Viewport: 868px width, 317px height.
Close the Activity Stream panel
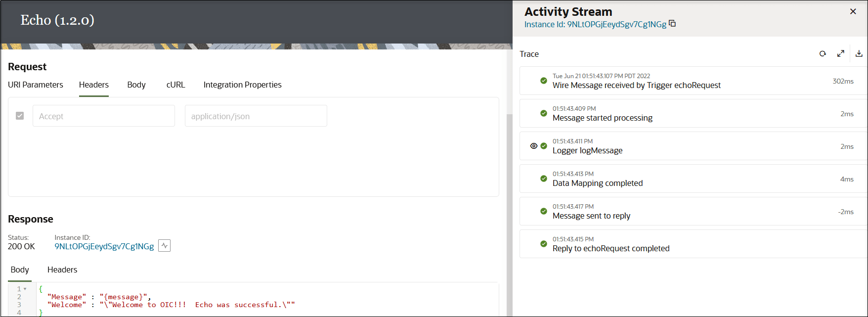(853, 11)
